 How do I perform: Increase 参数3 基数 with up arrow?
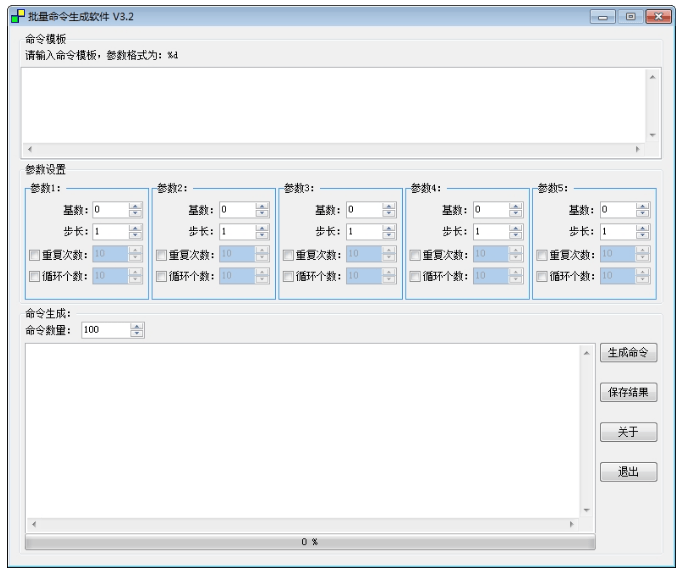(389, 206)
